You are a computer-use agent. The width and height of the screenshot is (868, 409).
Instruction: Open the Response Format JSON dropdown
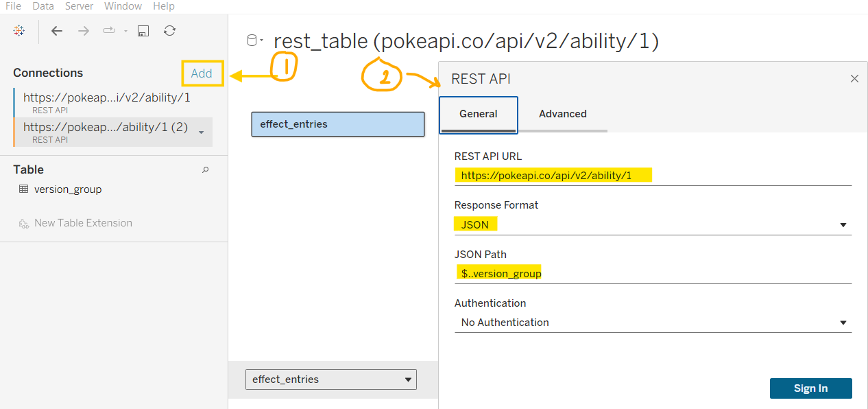843,225
